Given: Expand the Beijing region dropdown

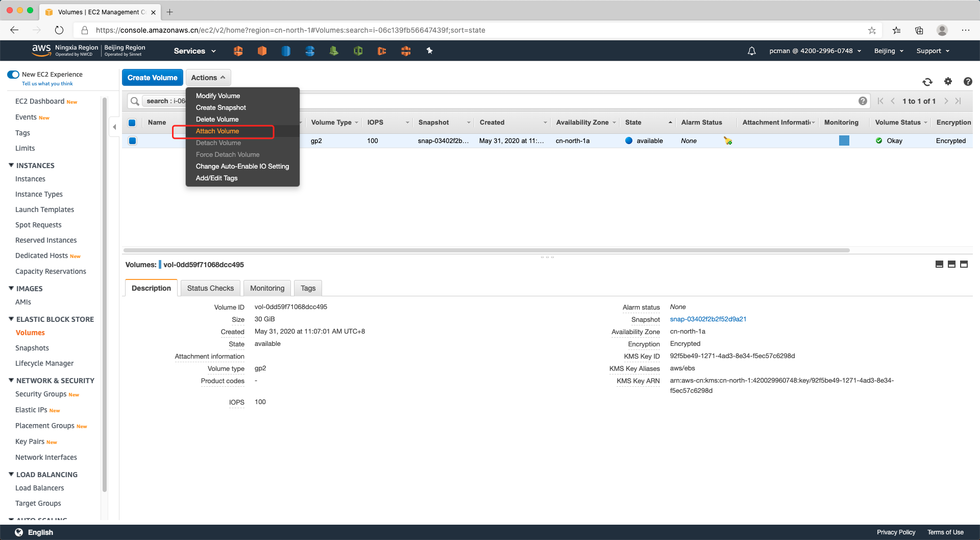Looking at the screenshot, I should coord(889,51).
